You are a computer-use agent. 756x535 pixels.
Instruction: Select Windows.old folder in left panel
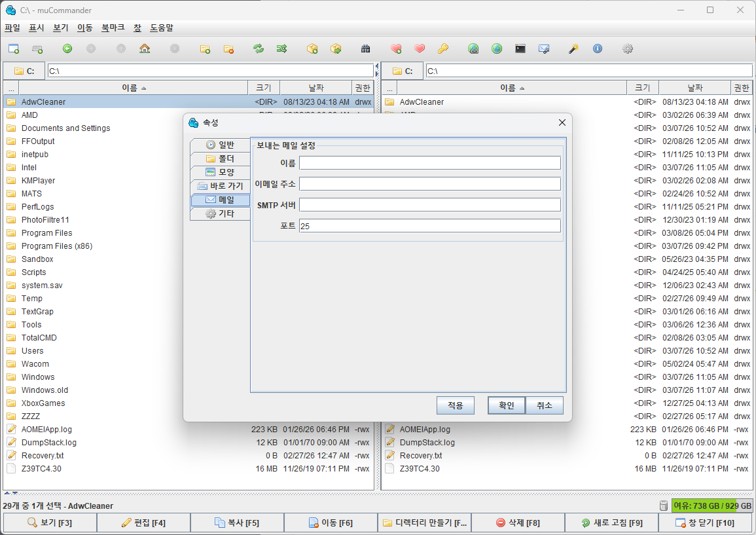click(x=45, y=390)
